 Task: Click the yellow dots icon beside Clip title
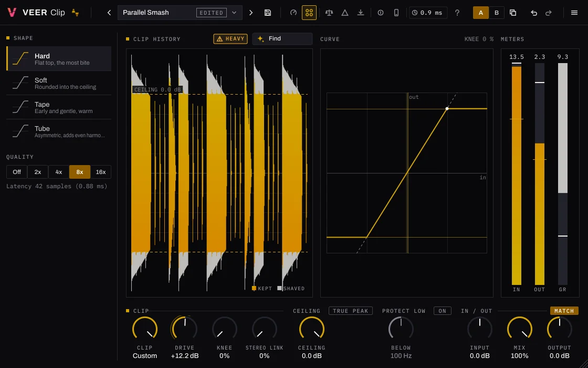tap(75, 13)
